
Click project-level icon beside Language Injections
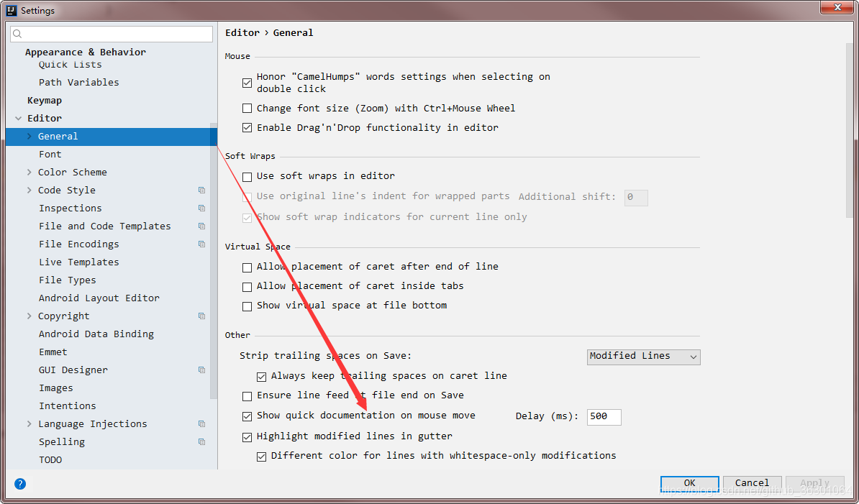click(x=201, y=424)
